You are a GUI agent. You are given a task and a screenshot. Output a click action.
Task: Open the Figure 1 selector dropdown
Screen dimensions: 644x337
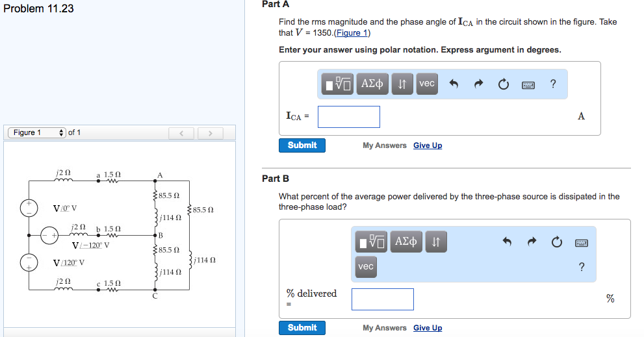click(37, 132)
